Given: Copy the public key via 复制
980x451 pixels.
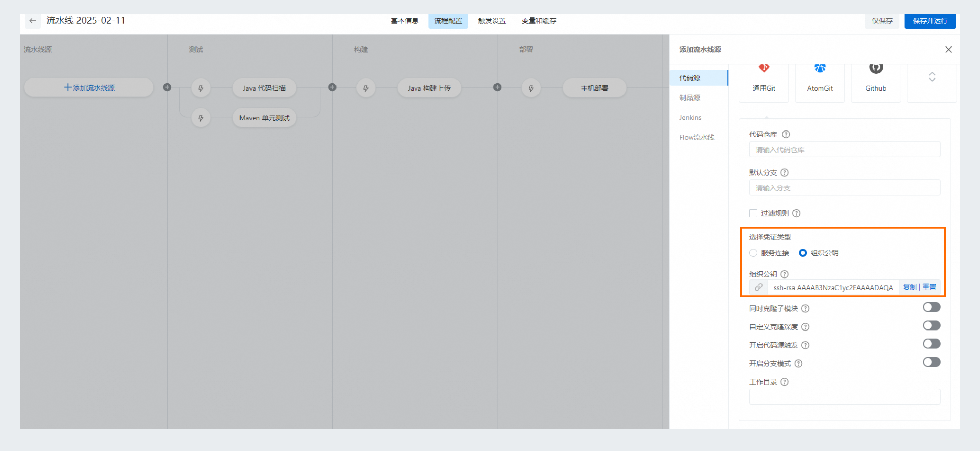Looking at the screenshot, I should tap(909, 287).
